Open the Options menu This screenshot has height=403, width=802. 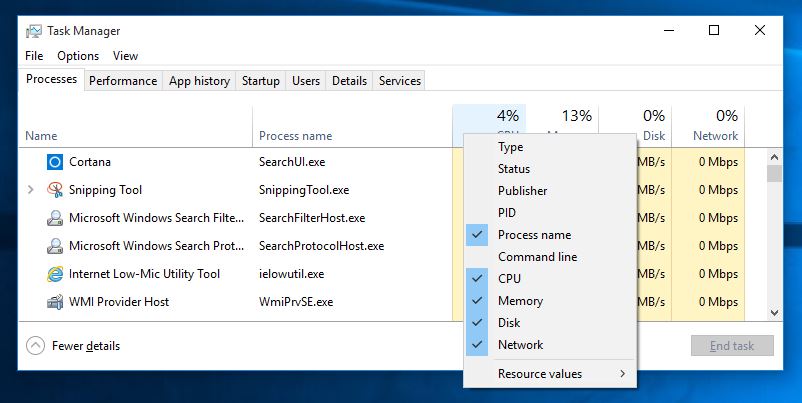78,56
